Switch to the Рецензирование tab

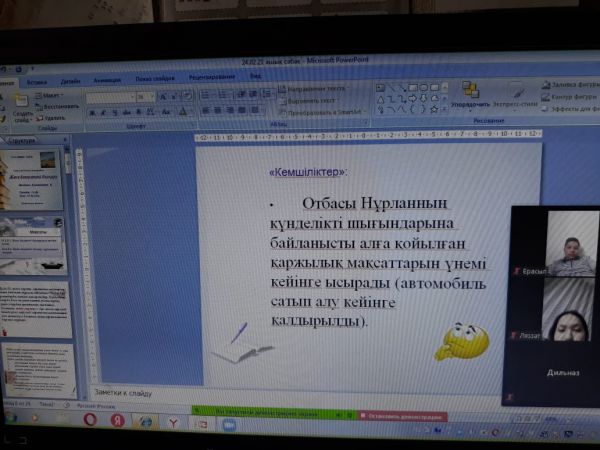click(211, 76)
